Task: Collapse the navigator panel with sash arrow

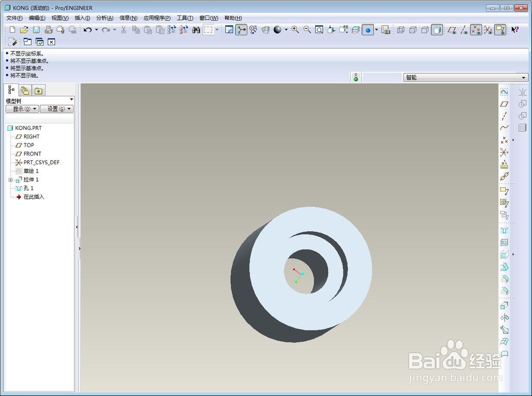Action: coord(77,227)
